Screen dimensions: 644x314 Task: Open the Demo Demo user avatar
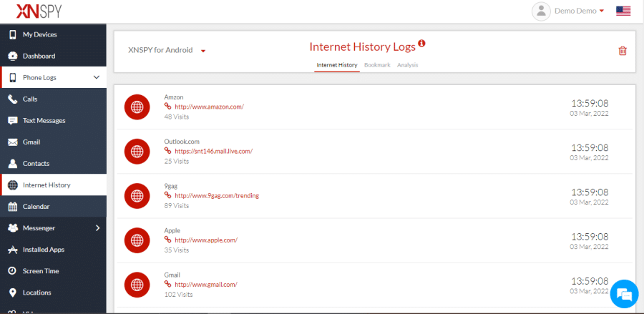click(x=541, y=11)
